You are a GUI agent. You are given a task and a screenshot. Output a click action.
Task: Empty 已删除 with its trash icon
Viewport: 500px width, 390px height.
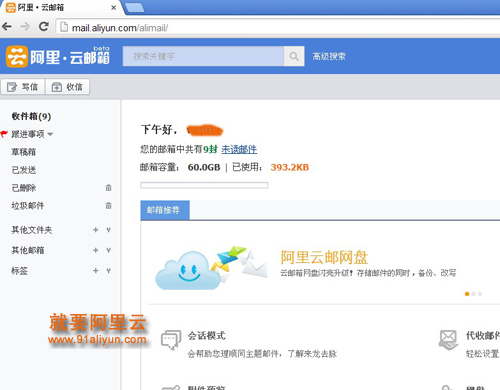108,188
